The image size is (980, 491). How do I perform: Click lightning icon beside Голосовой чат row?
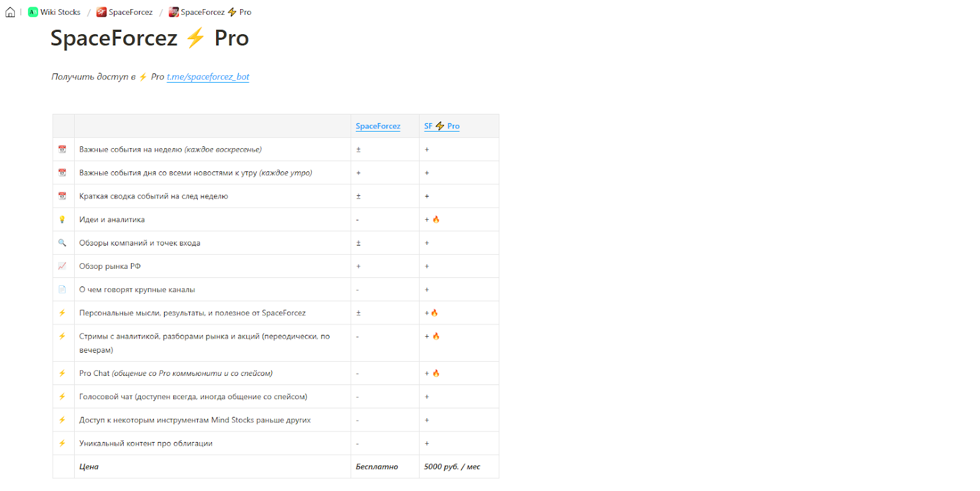coord(62,397)
